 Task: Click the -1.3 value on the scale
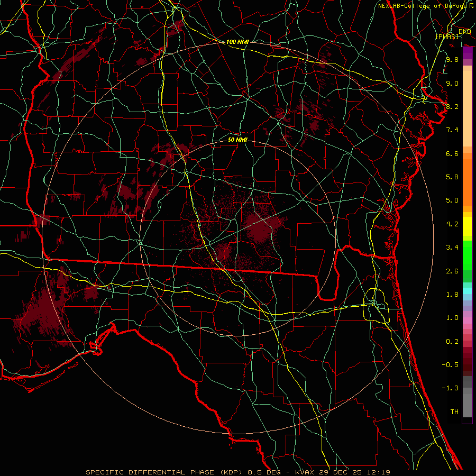point(450,388)
